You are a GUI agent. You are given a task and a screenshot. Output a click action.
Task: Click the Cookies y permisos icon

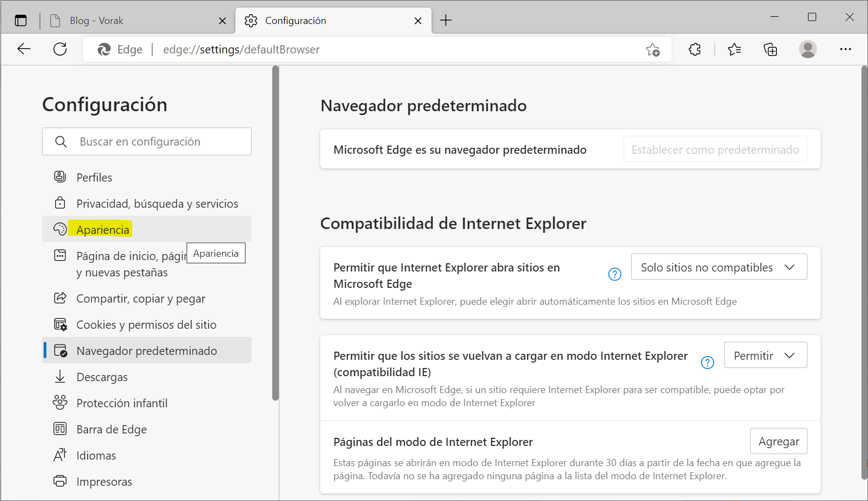[60, 324]
